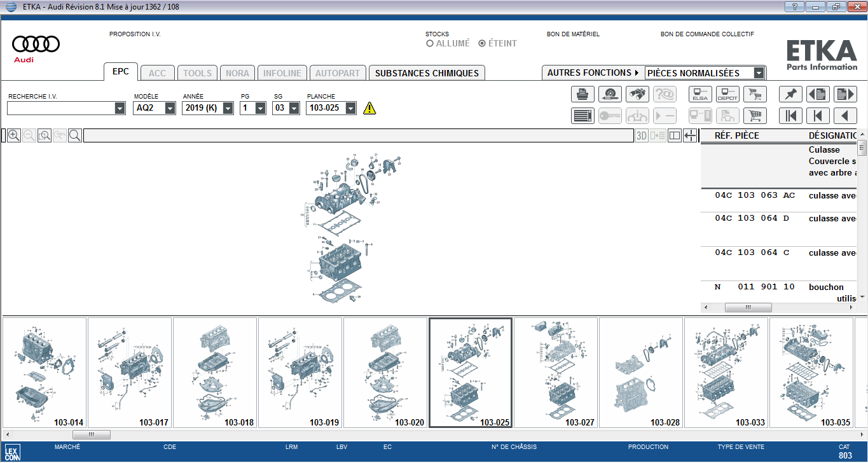The image size is (868, 463).
Task: Open the parts list view icon
Action: point(582,116)
